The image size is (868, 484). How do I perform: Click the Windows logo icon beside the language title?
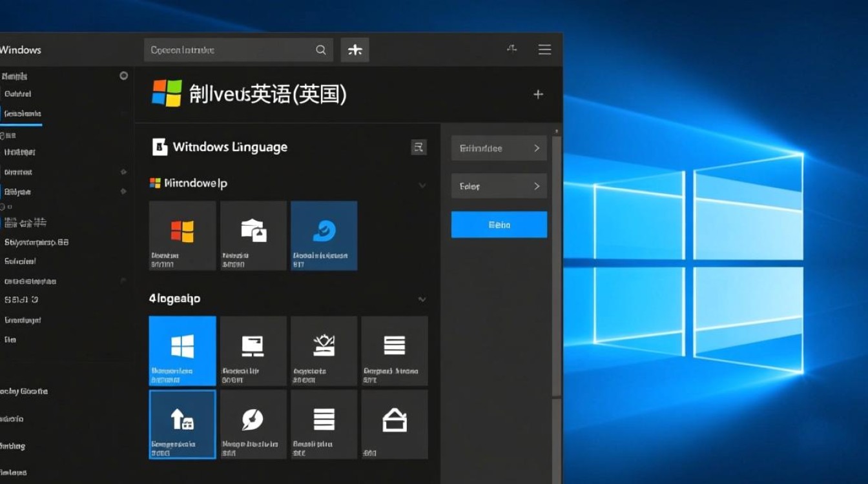click(168, 94)
